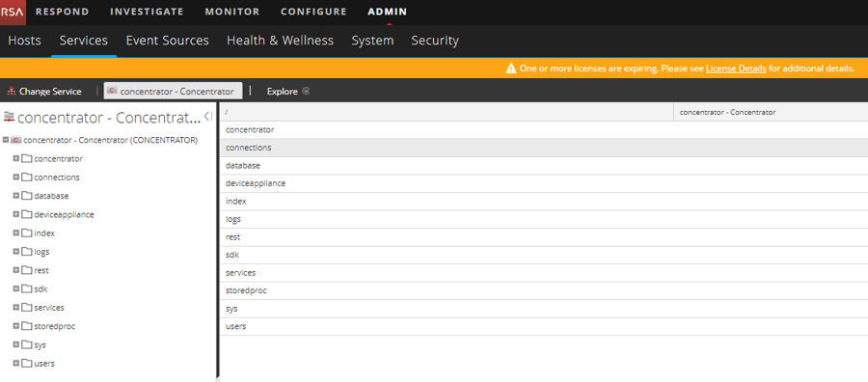Click the license warning triangle icon
The width and height of the screenshot is (868, 382).
511,68
